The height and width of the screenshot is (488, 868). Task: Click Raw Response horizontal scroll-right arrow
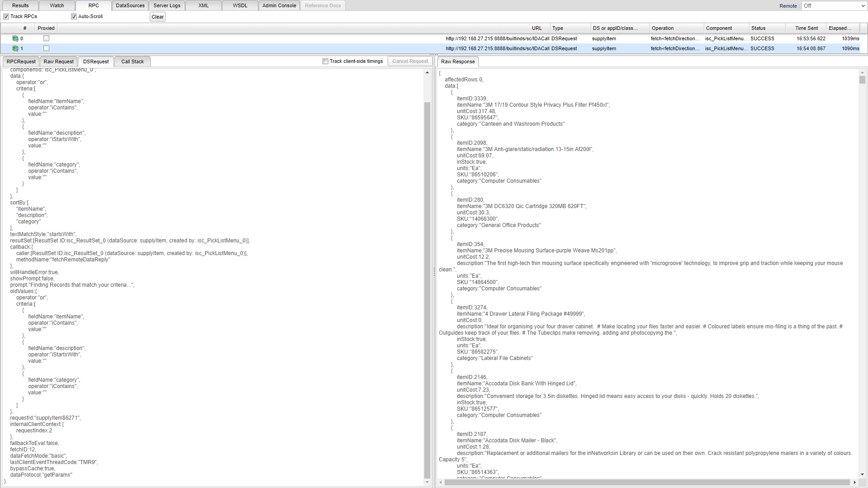854,483
